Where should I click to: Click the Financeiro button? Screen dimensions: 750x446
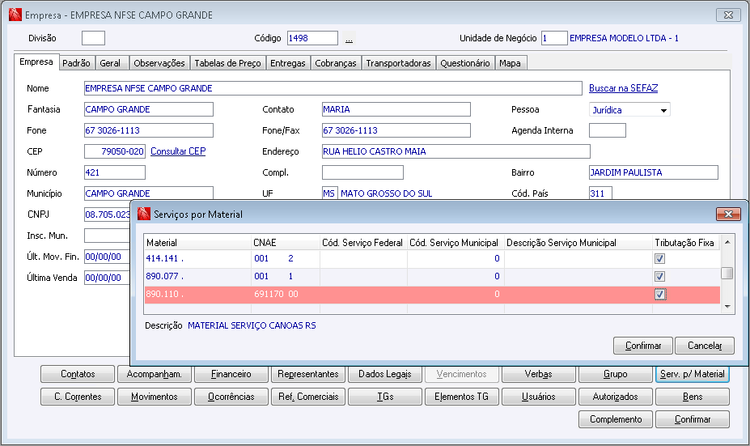click(x=231, y=374)
